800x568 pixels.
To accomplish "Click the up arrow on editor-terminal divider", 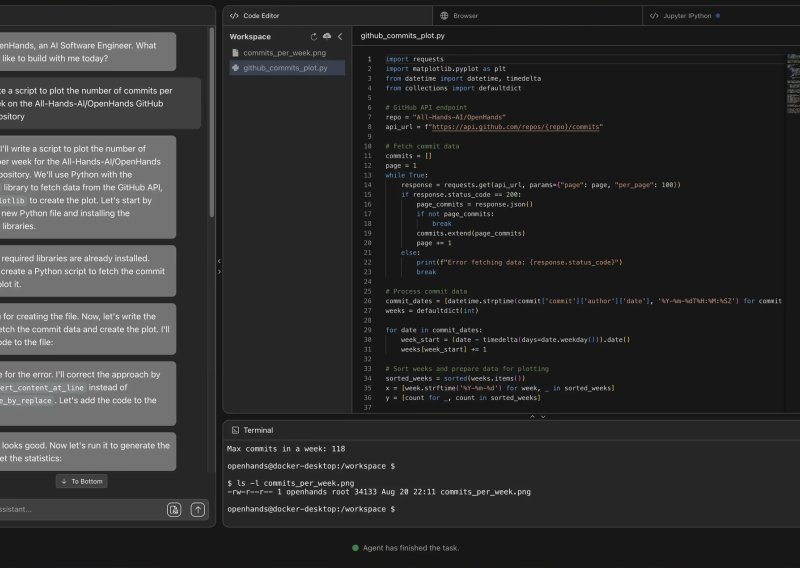I will click(532, 416).
